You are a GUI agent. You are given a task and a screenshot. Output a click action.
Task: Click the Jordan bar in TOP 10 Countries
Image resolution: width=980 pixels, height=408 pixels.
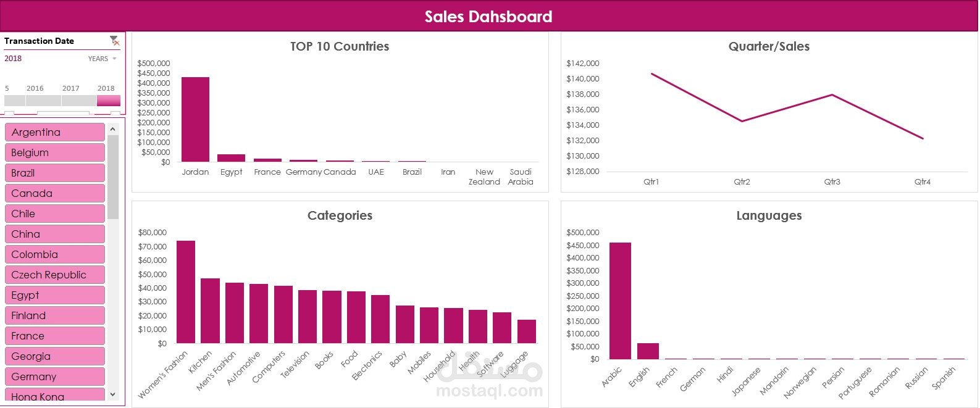pos(195,120)
